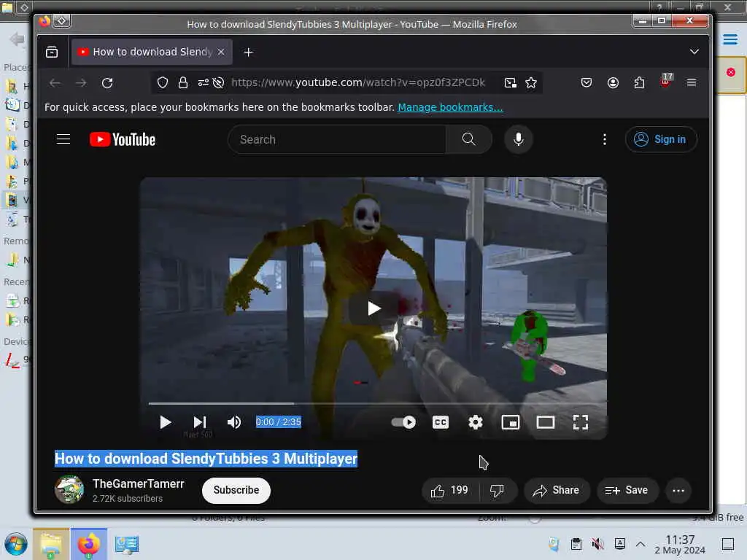Screen dimensions: 747x560
Task: Play the video using the player's play button
Action: 165,422
